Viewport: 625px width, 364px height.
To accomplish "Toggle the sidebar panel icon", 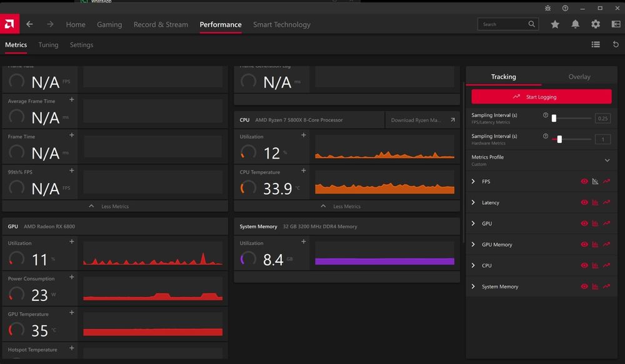I will click(x=616, y=24).
